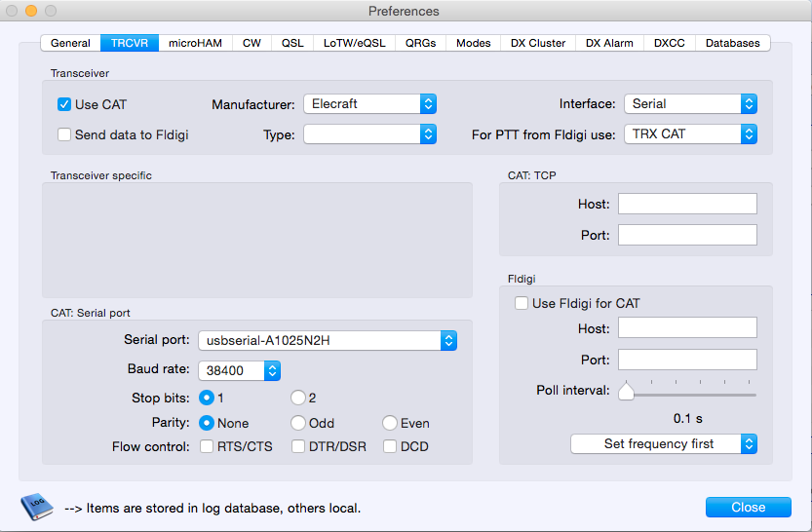This screenshot has width=812, height=532.
Task: Click the log book icon at bottom left
Action: point(35,507)
